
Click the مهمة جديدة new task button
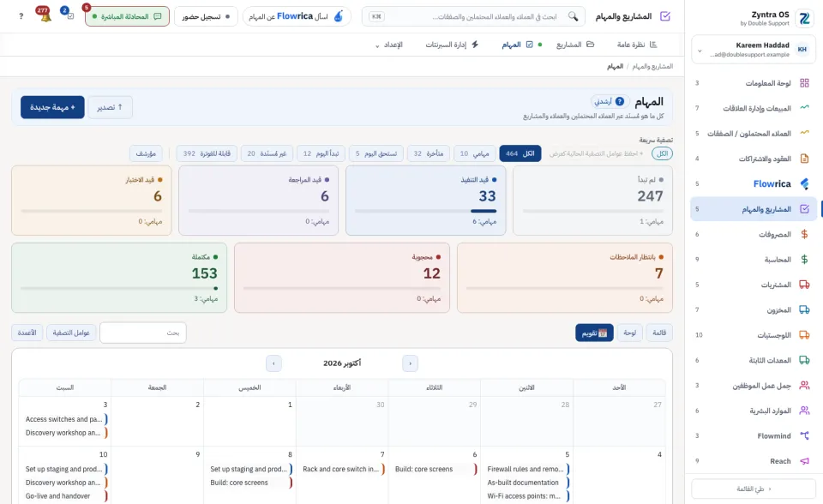tap(52, 107)
